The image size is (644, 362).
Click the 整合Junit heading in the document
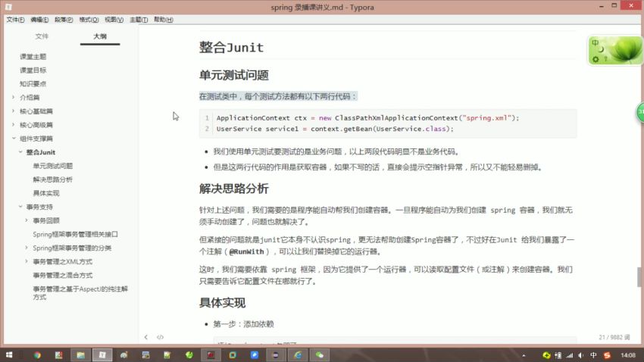click(231, 48)
